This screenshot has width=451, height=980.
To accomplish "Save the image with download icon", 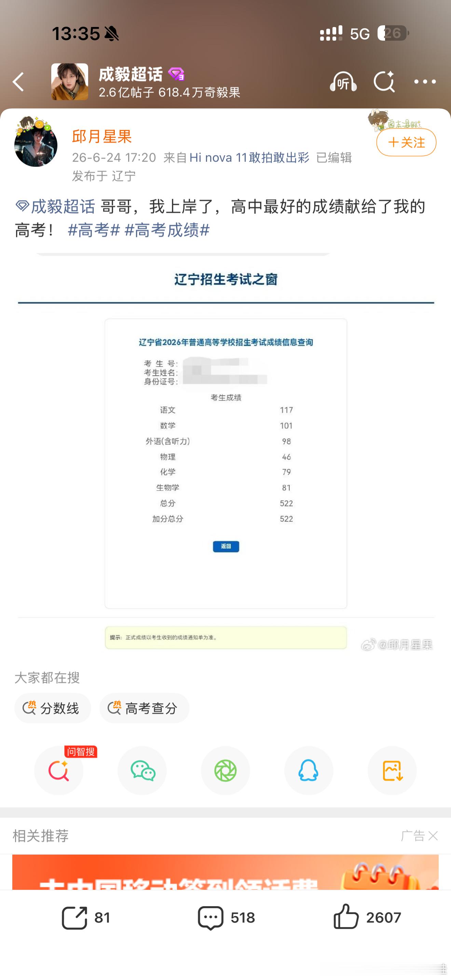I will coord(392,771).
